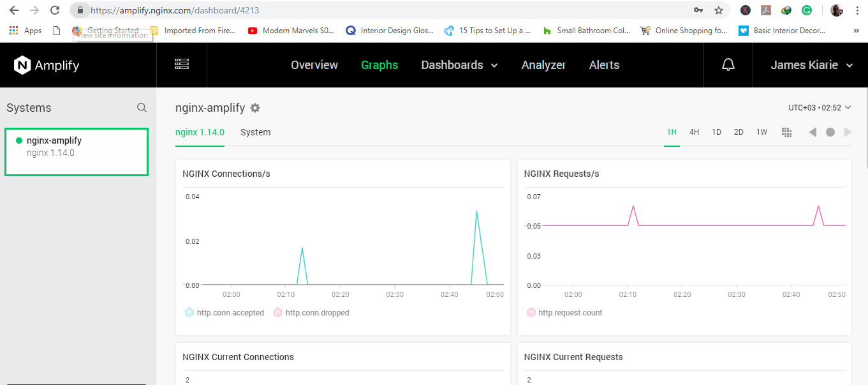
Task: Click the NGINX Current Requests title
Action: pos(573,357)
